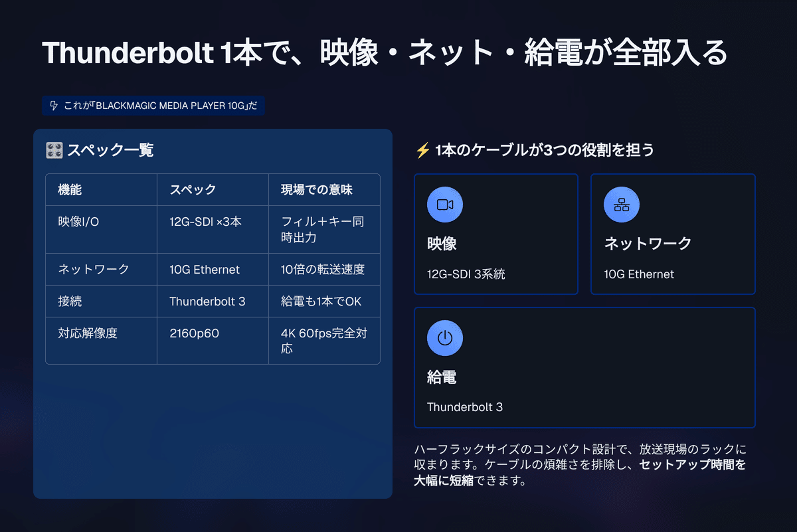Click the network icon in the ネットワーク card

(x=621, y=205)
